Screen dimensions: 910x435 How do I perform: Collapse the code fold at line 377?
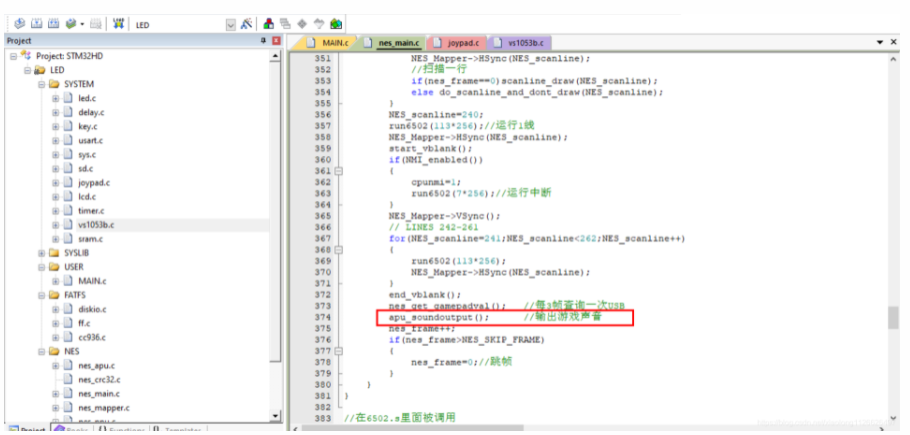tap(339, 351)
